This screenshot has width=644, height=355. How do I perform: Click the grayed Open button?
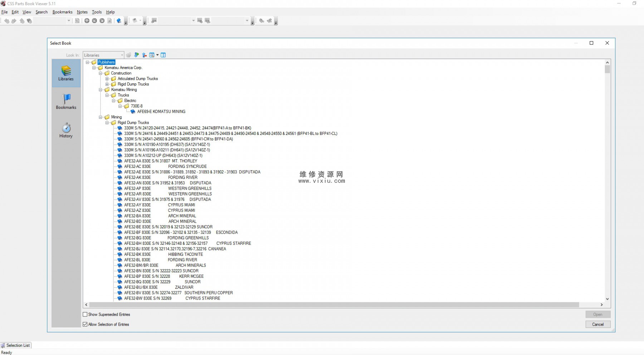click(x=598, y=315)
